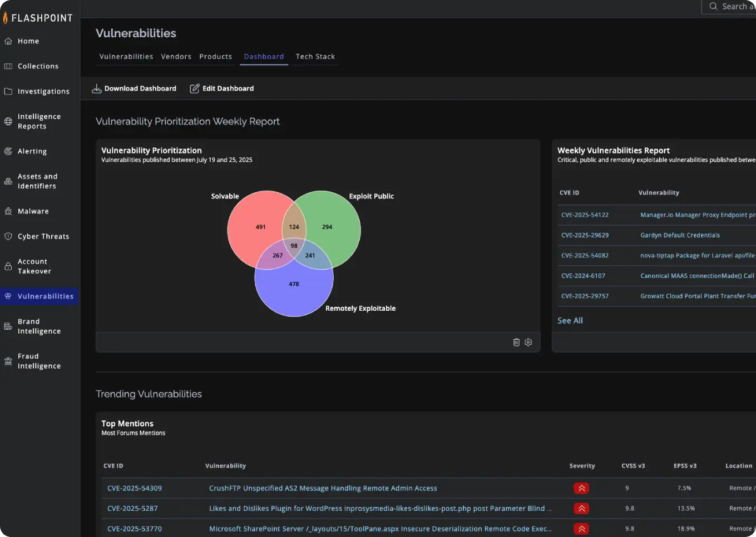Click the Search input field
This screenshot has width=756, height=537.
pyautogui.click(x=729, y=7)
